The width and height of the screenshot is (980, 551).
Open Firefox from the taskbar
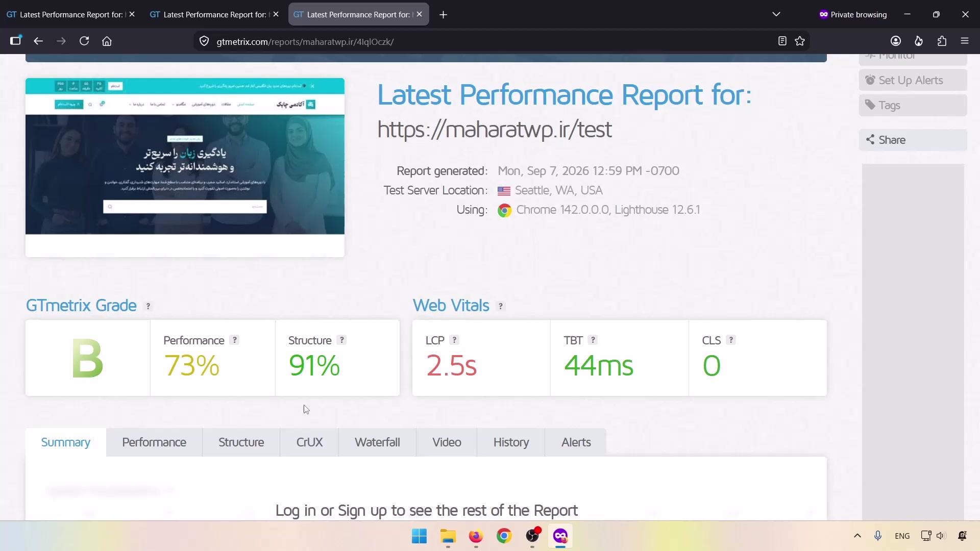coord(476,536)
